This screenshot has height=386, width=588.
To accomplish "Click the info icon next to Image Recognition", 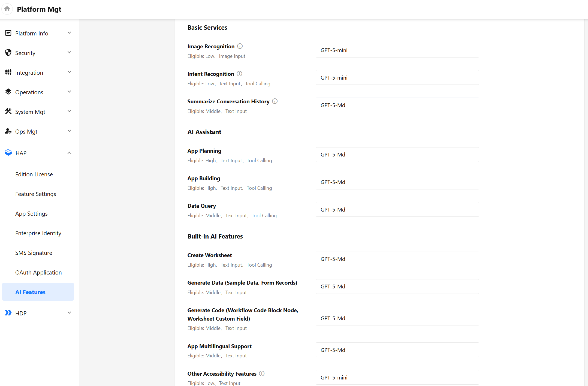I will click(240, 46).
